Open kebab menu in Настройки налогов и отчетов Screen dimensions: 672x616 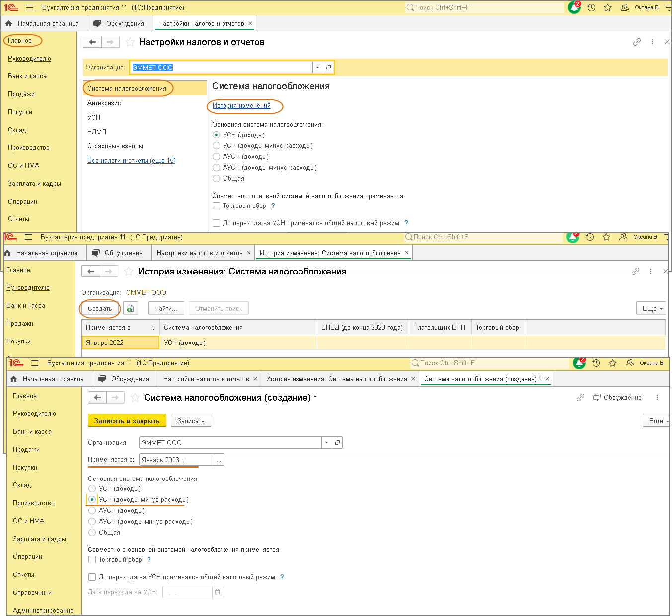(652, 42)
